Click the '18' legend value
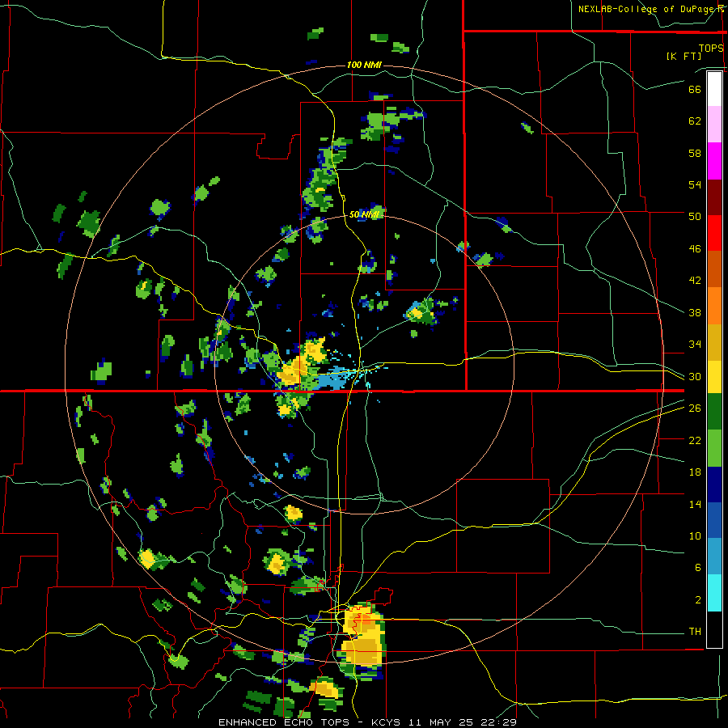Image resolution: width=728 pixels, height=728 pixels. click(x=695, y=472)
